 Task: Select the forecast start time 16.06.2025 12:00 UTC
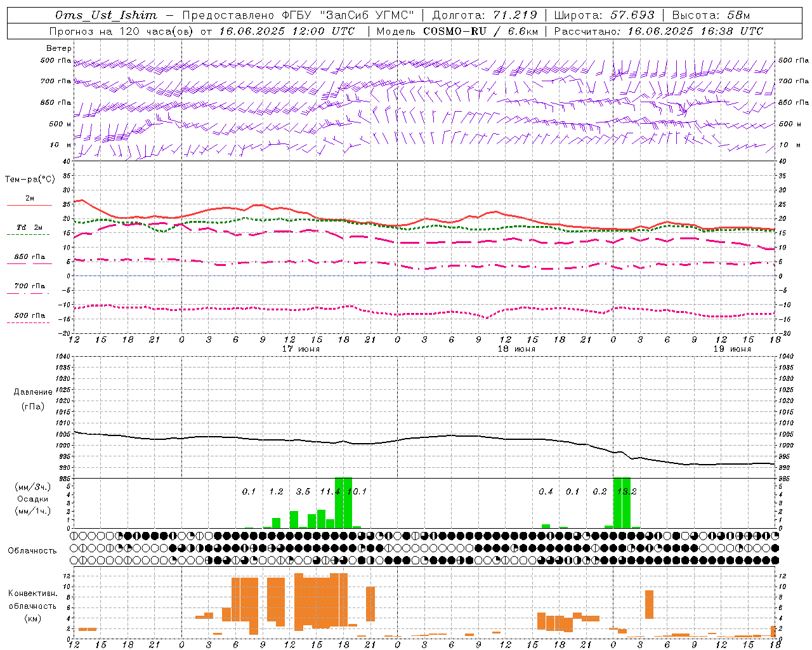287,31
